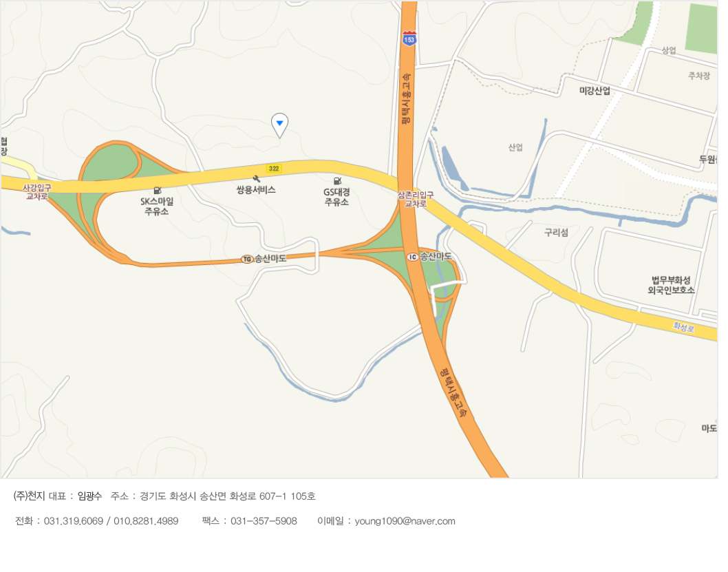Click the 경기도 화성시 송산면 address text
This screenshot has height=572, width=728.
tap(184, 496)
